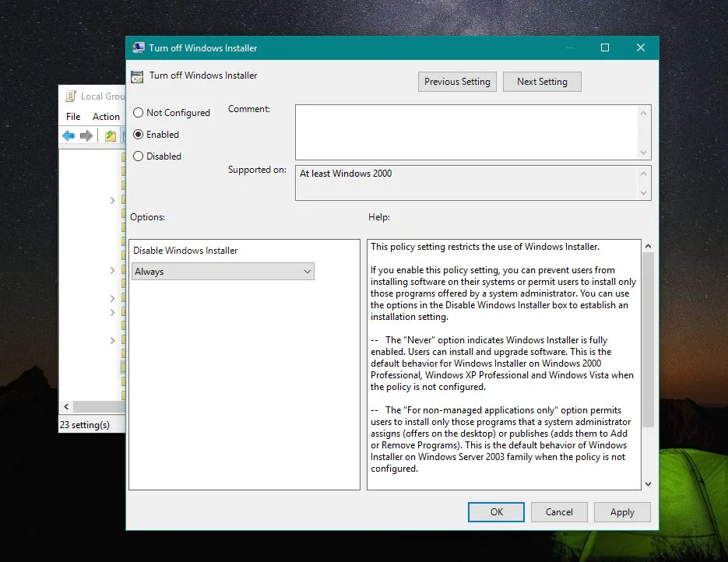The width and height of the screenshot is (728, 562).
Task: Maximize the Turn off Windows Installer dialog
Action: coord(605,47)
